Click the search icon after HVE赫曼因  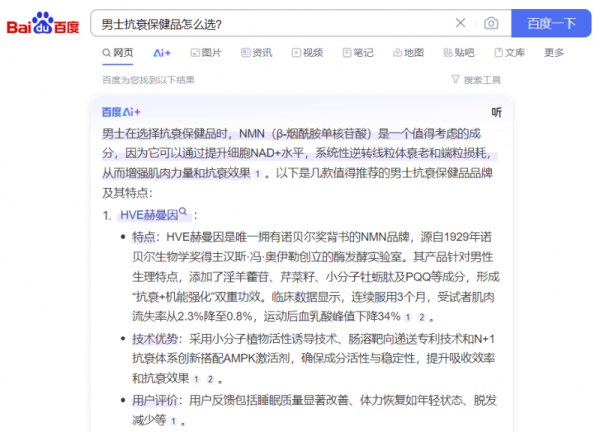[183, 211]
